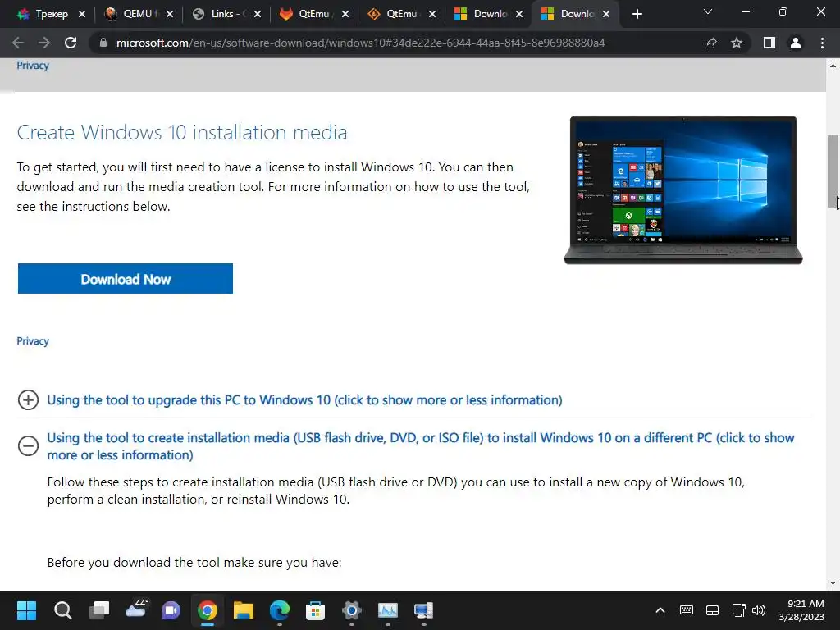Open Microsoft Edge from the taskbar
Viewport: 840px width, 630px height.
(280, 610)
